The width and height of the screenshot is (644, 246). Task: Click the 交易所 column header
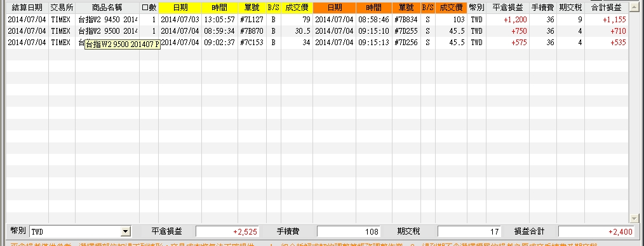pos(62,8)
